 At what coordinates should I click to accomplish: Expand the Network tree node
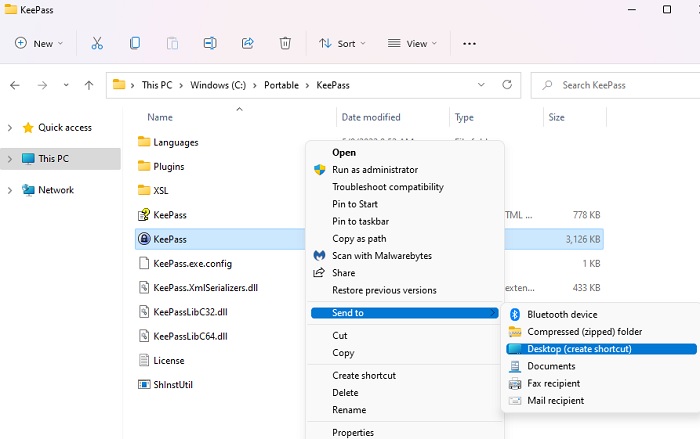coord(10,190)
